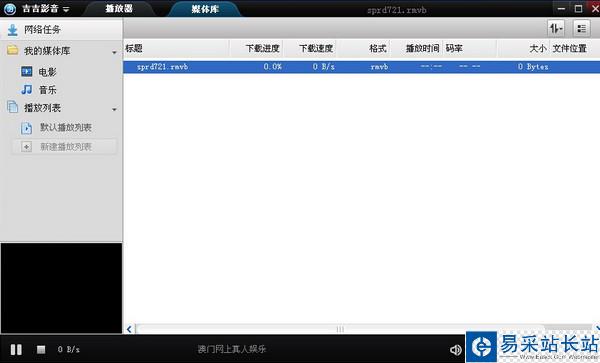Click the download arrow icon beside 网络任务
The width and height of the screenshot is (600, 363).
pyautogui.click(x=13, y=30)
